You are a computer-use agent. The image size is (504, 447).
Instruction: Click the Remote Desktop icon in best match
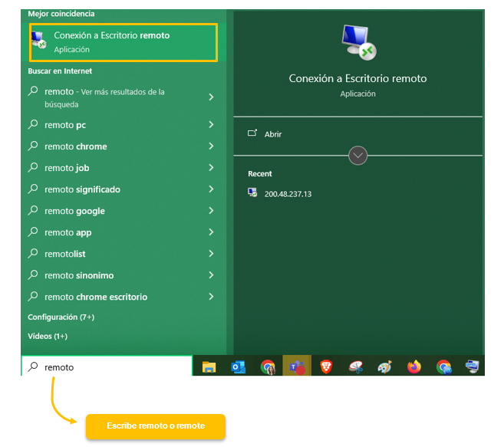click(x=39, y=40)
